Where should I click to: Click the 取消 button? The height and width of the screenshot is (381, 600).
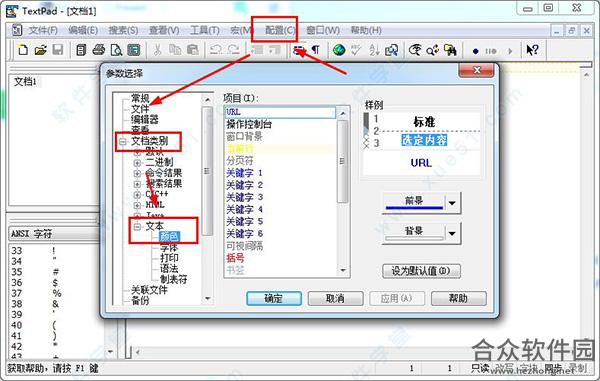click(x=335, y=298)
